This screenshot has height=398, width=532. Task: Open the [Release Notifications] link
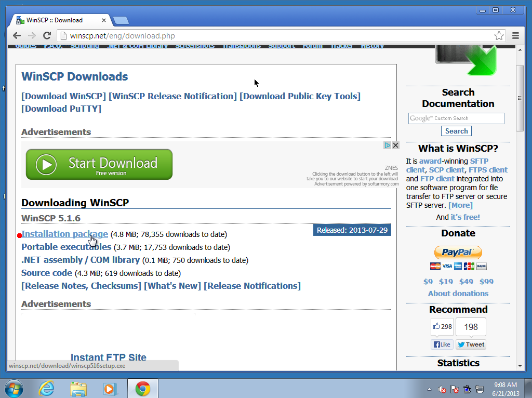click(x=252, y=286)
